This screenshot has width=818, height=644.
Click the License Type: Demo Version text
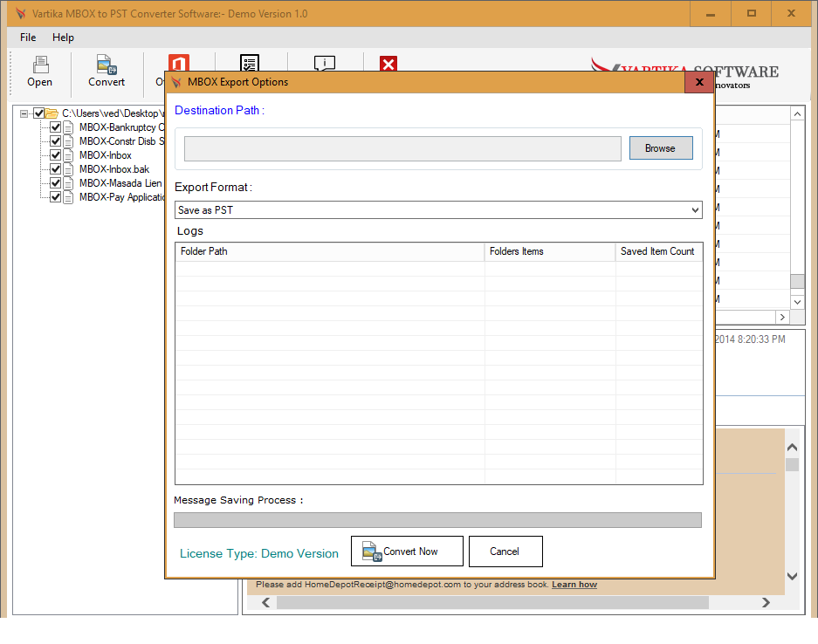pyautogui.click(x=259, y=553)
